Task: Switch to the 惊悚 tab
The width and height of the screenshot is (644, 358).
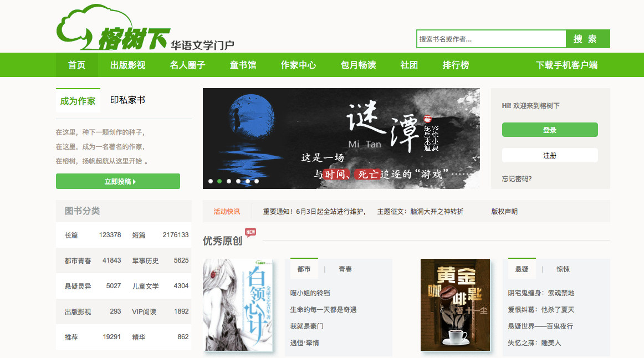Action: coord(563,269)
